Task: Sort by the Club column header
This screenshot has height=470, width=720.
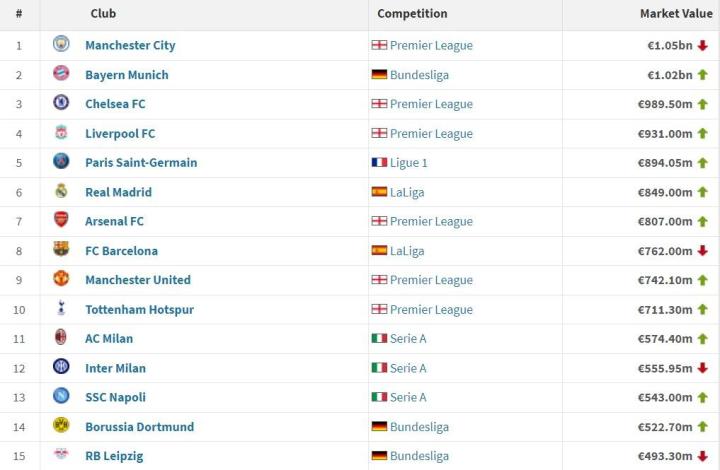Action: click(103, 14)
